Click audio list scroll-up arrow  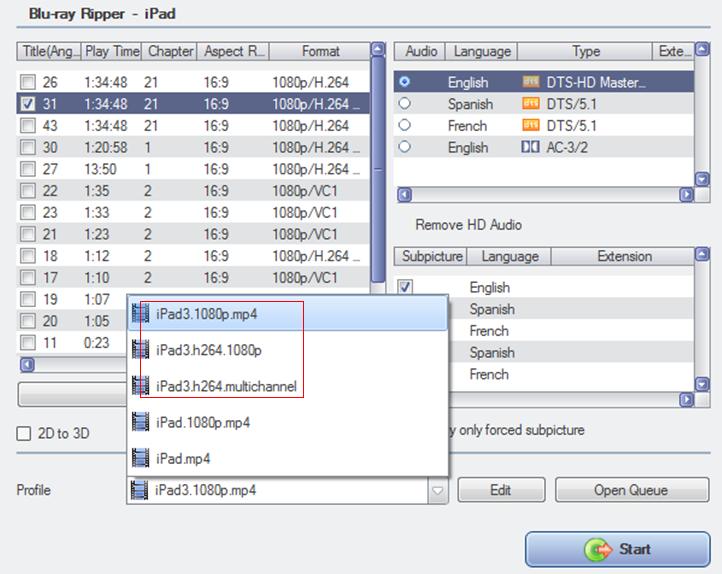[x=702, y=49]
